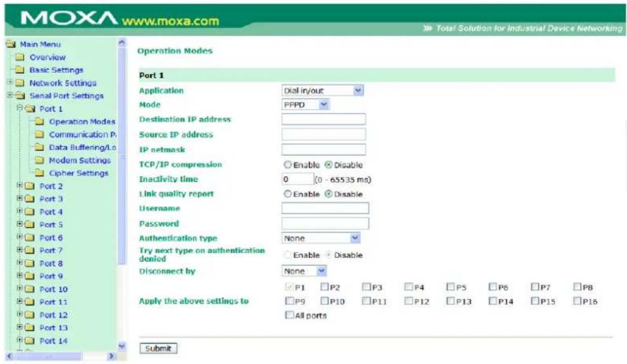Click the Port 4 folder icon
627x364 pixels.
pyautogui.click(x=30, y=212)
